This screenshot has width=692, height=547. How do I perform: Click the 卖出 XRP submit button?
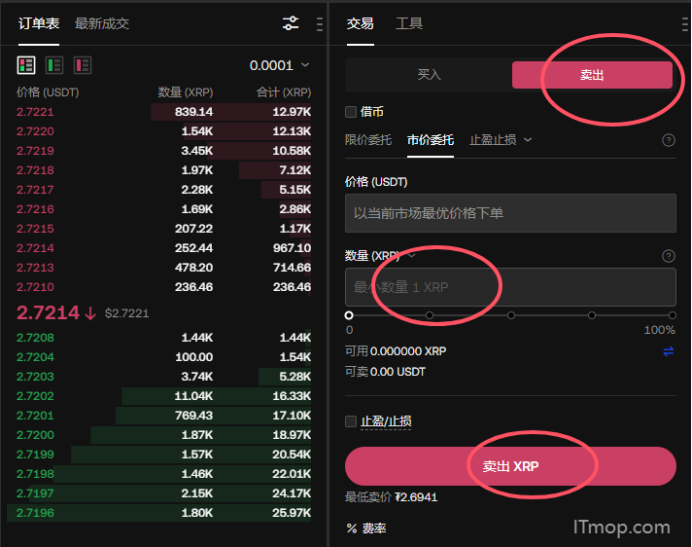pos(511,466)
